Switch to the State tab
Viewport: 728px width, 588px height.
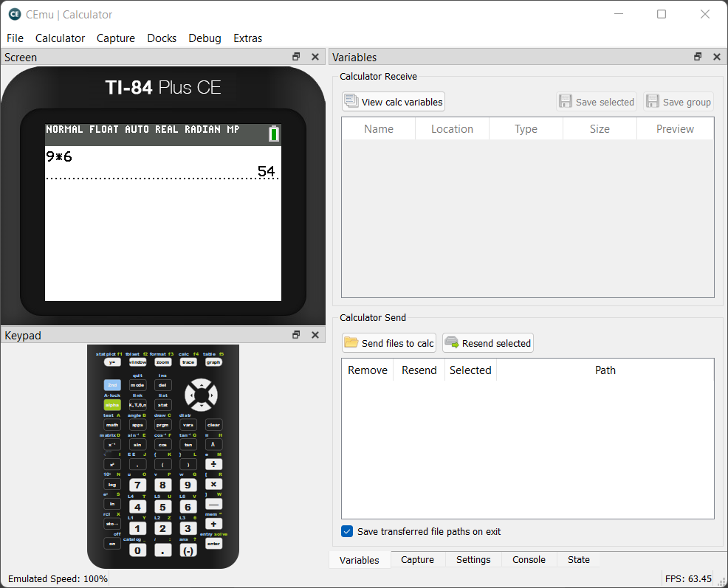[579, 560]
